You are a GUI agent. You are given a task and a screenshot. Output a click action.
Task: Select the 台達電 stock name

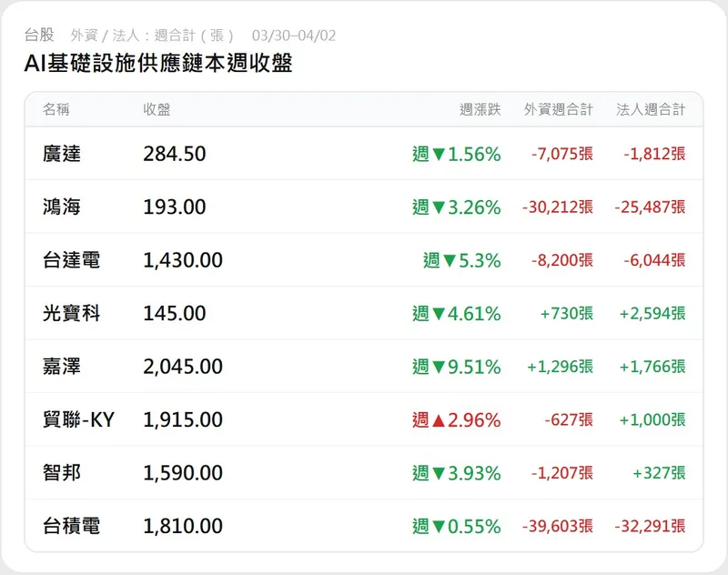coord(71,260)
